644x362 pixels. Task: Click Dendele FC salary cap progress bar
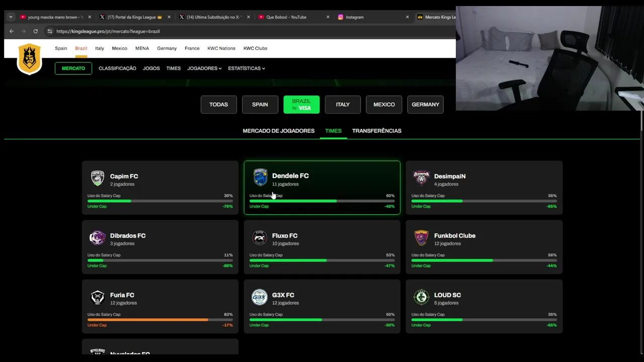coord(322,201)
